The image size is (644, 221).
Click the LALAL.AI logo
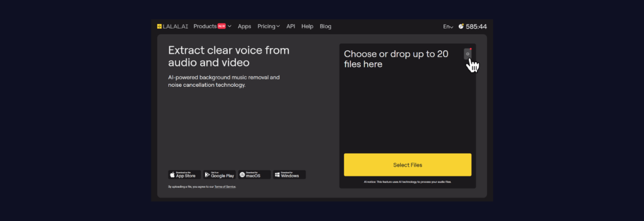coord(173,26)
